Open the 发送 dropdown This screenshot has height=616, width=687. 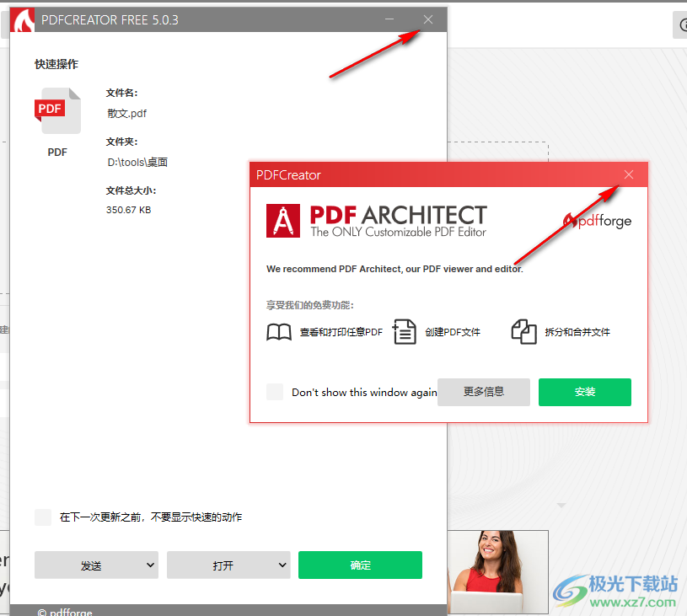point(96,565)
